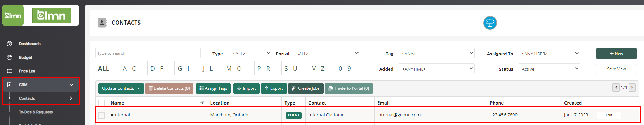Click the Jan 17 2023 created date
Image resolution: width=644 pixels, height=125 pixels.
pos(576,115)
